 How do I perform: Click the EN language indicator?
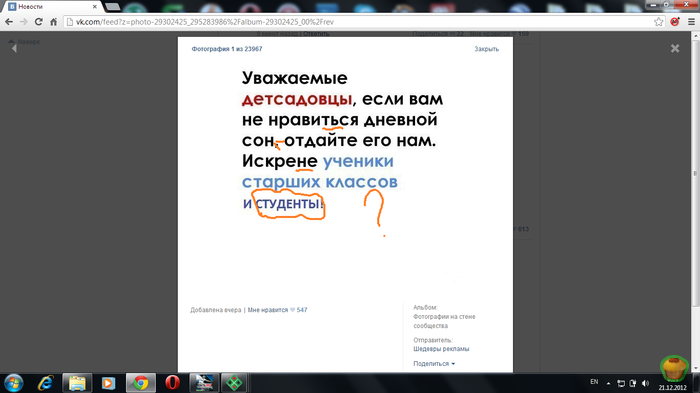[x=594, y=382]
